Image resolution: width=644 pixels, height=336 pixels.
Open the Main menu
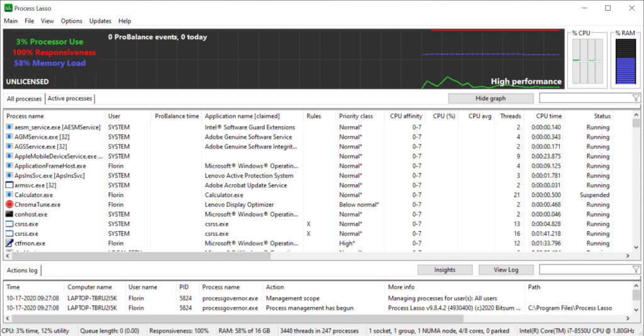click(11, 21)
